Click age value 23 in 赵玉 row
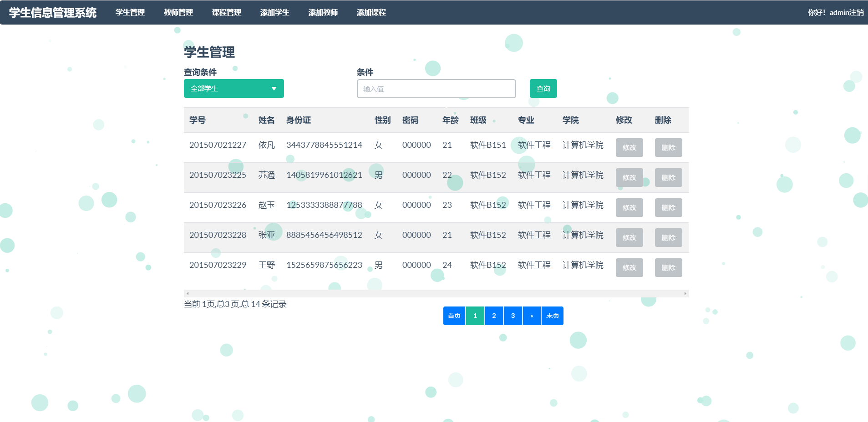Image resolution: width=868 pixels, height=422 pixels. coord(447,205)
